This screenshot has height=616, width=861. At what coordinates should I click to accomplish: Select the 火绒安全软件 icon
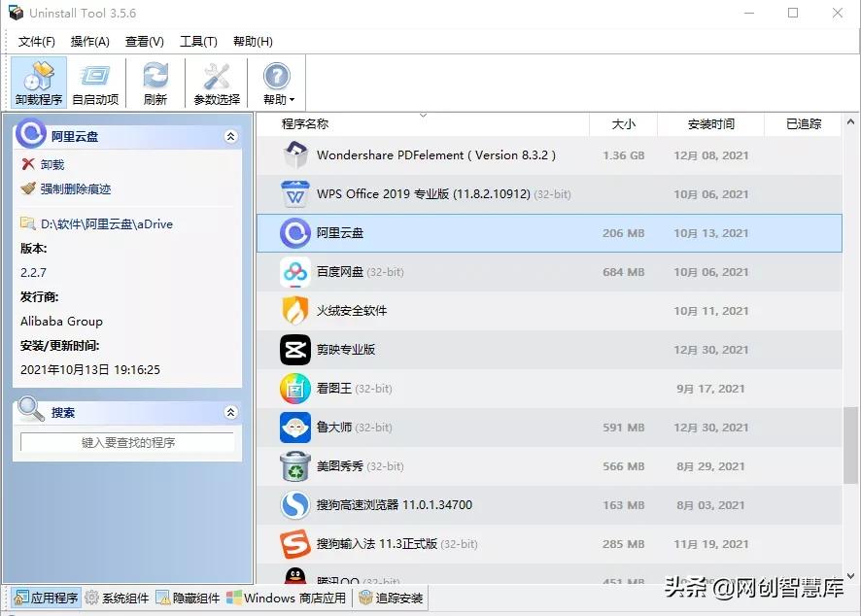coord(293,311)
